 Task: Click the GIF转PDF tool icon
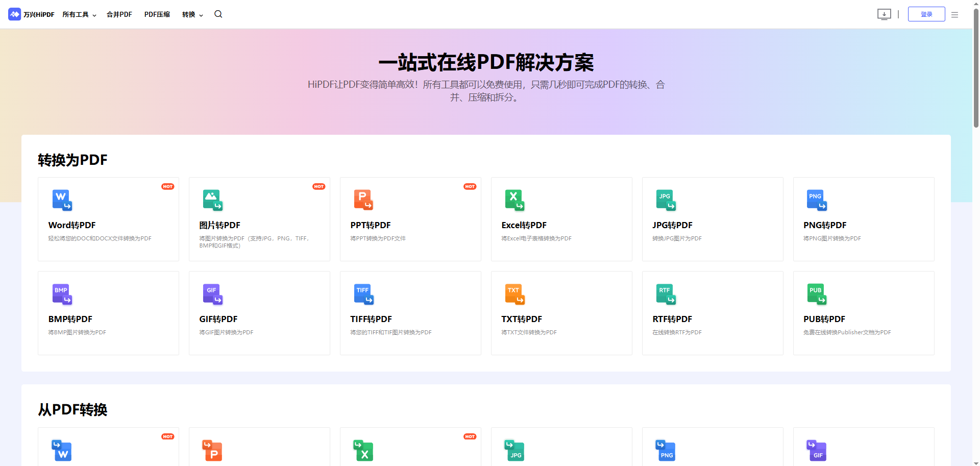click(213, 295)
